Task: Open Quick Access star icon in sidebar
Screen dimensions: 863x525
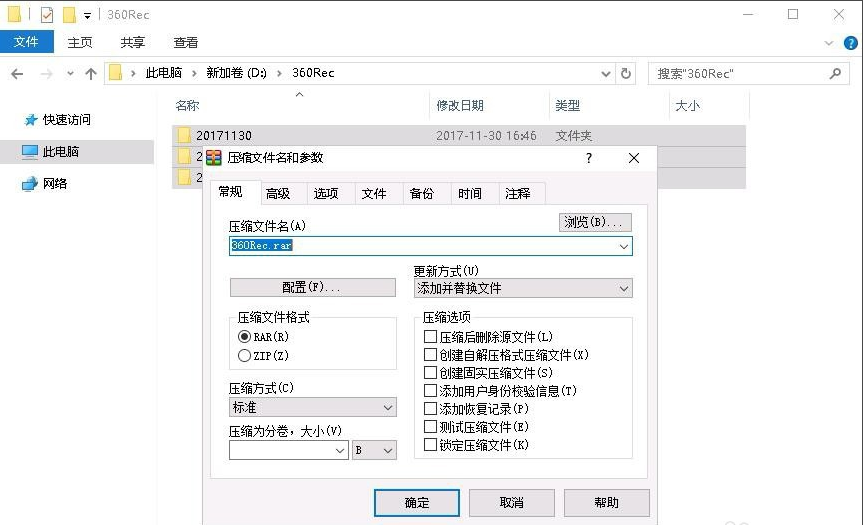Action: tap(30, 120)
